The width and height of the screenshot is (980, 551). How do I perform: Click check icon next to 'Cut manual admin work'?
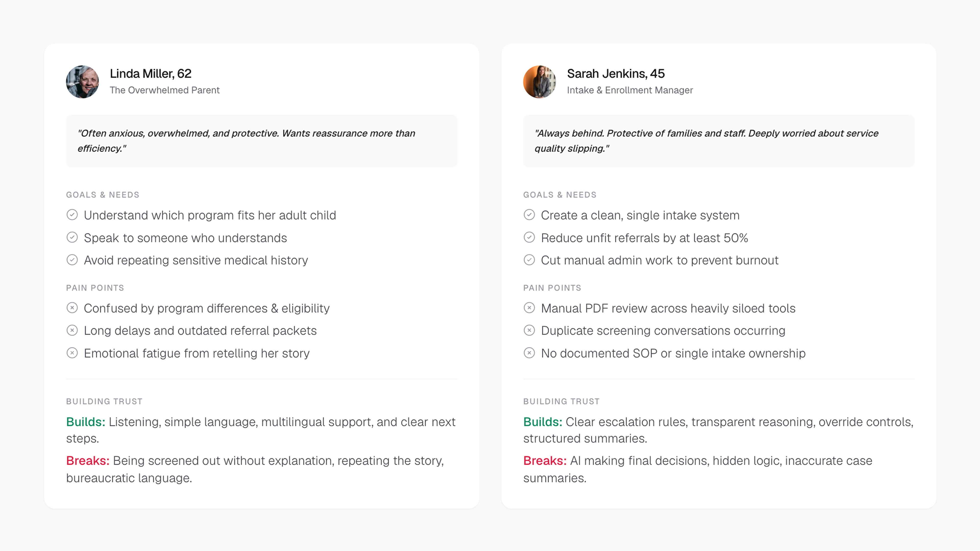coord(529,260)
